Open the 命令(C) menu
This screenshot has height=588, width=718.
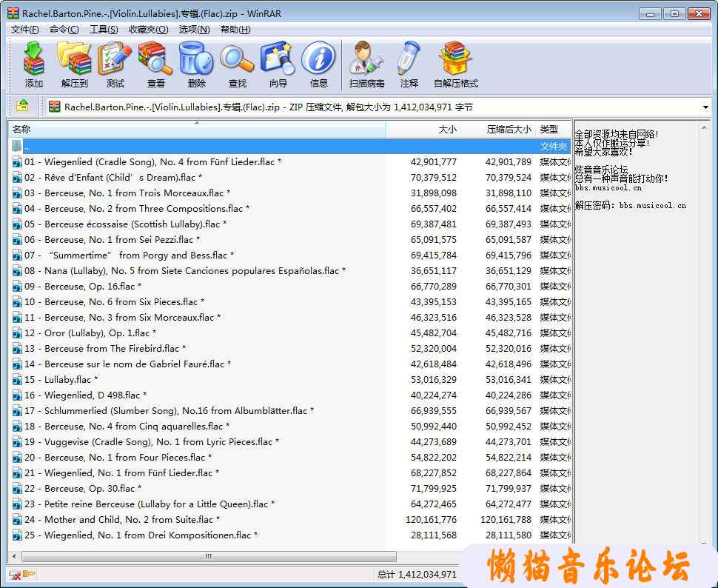click(64, 30)
